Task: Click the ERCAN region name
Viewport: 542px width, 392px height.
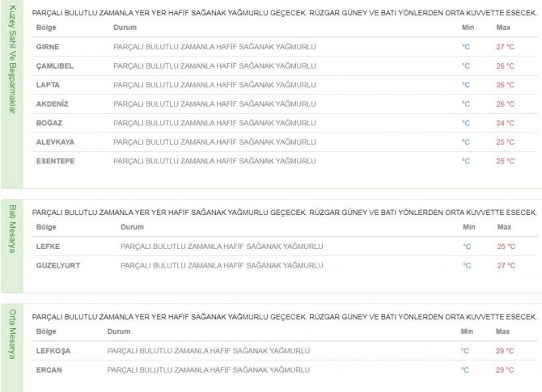Action: pos(49,369)
